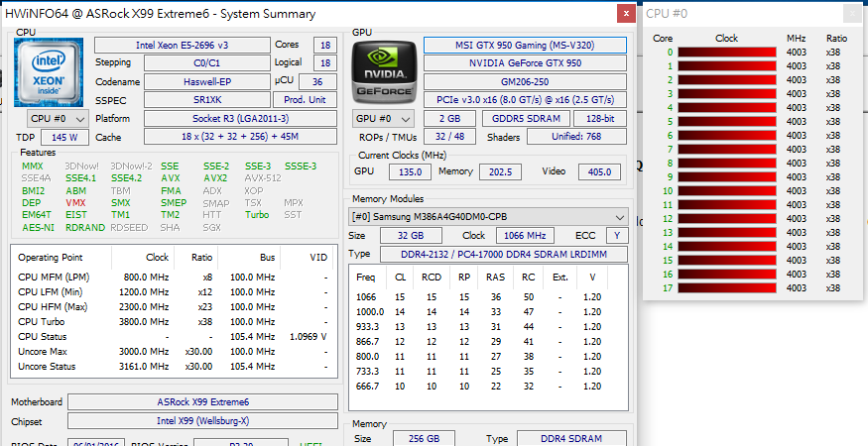
Task: Click the memory clock value 202.5
Action: pyautogui.click(x=500, y=172)
